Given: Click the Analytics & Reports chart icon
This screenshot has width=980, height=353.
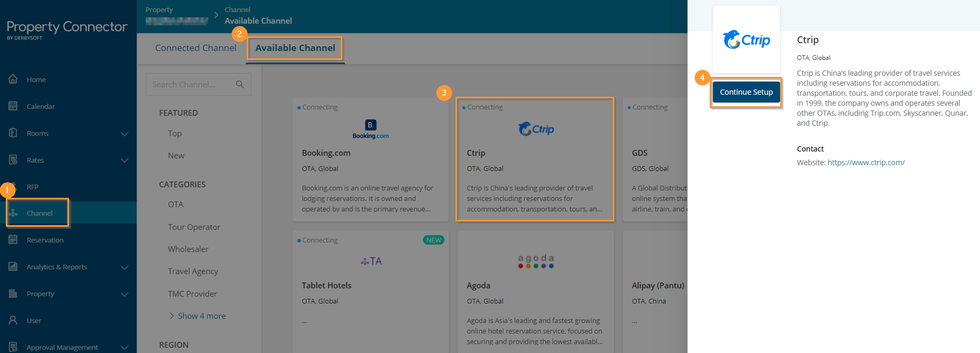Looking at the screenshot, I should [x=13, y=267].
